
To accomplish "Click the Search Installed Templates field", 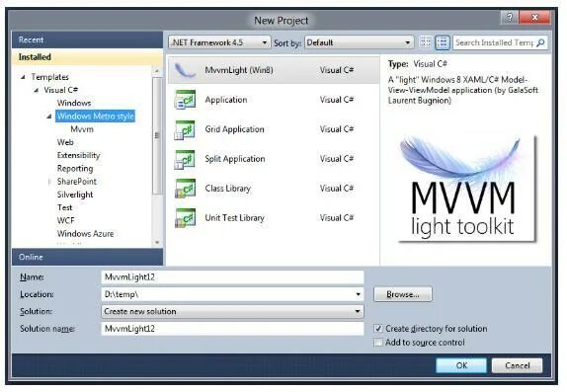I will [x=494, y=42].
